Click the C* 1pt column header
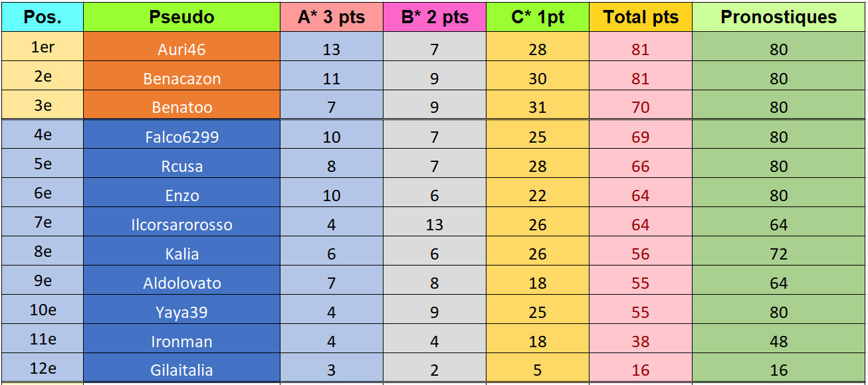The height and width of the screenshot is (385, 868). 538,17
